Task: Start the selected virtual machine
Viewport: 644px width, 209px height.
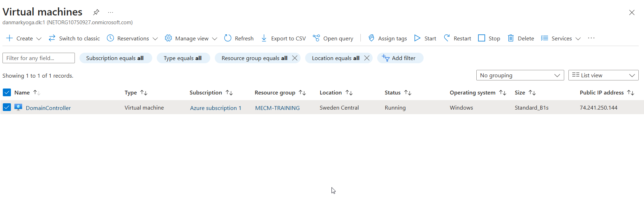Action: pyautogui.click(x=425, y=38)
